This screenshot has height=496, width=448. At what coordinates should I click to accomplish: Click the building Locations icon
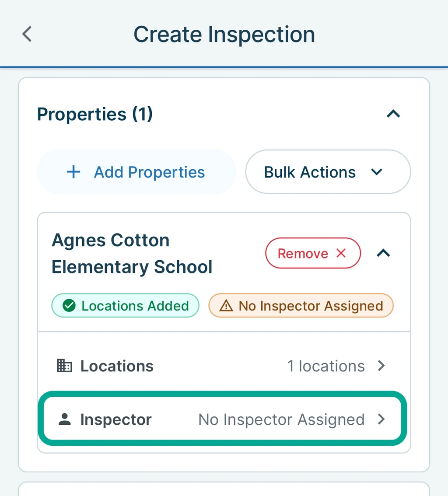coord(65,366)
